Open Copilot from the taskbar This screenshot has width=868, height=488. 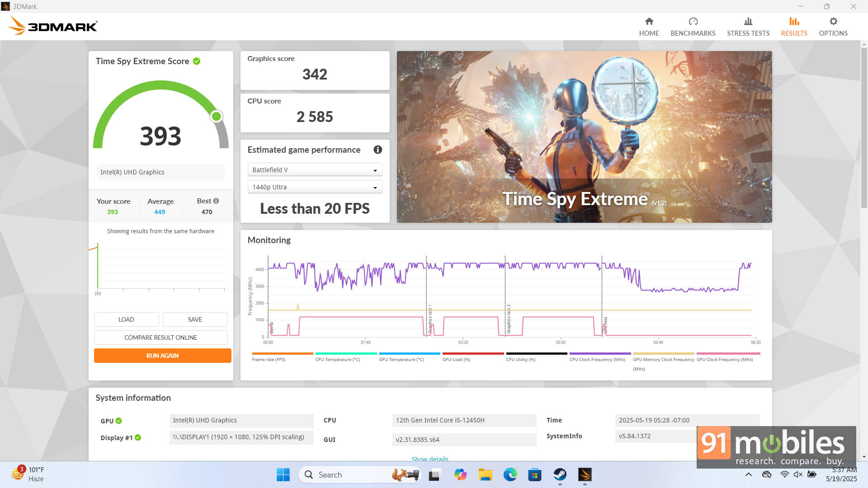(460, 474)
